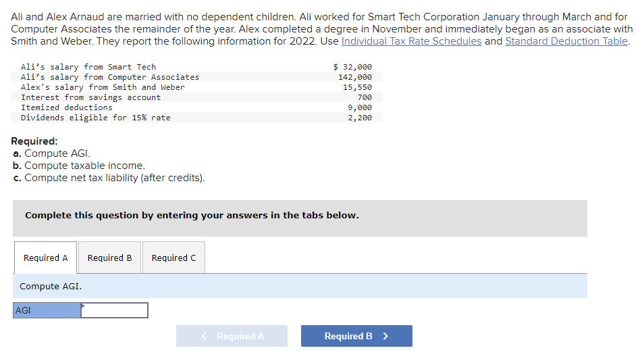Click the AGI answer input field

[x=115, y=310]
